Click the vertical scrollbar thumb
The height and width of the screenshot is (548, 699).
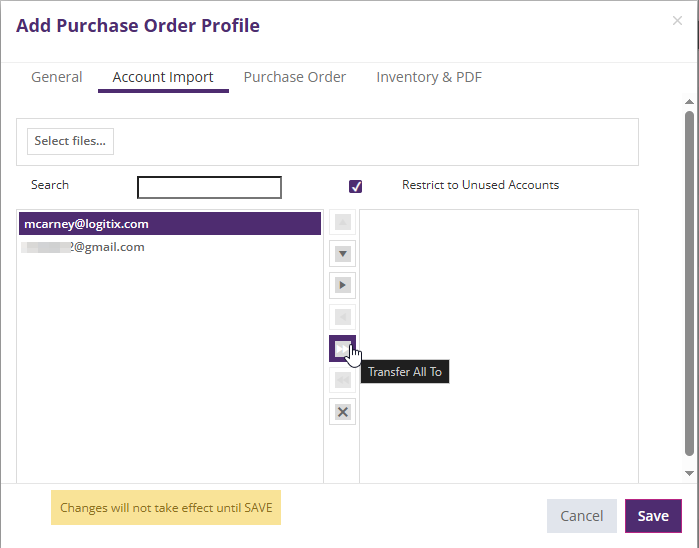689,284
